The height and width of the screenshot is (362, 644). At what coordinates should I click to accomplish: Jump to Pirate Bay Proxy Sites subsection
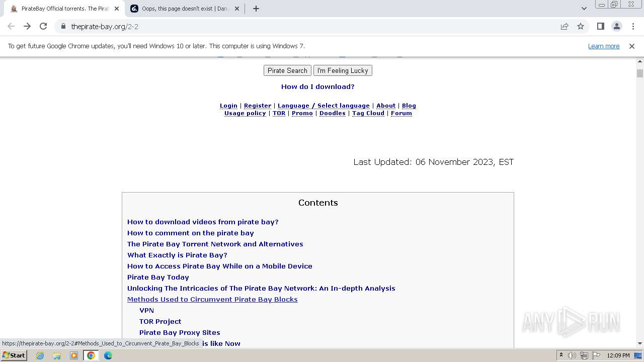[180, 332]
